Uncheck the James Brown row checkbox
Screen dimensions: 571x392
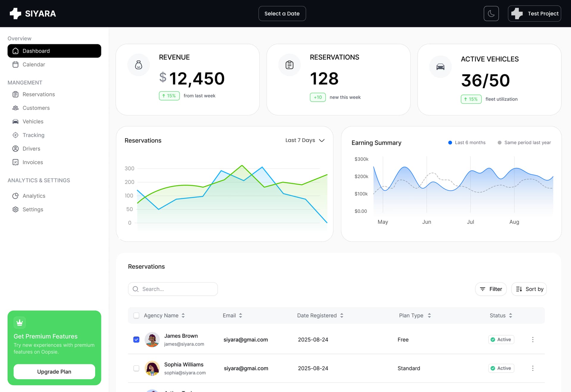(136, 339)
